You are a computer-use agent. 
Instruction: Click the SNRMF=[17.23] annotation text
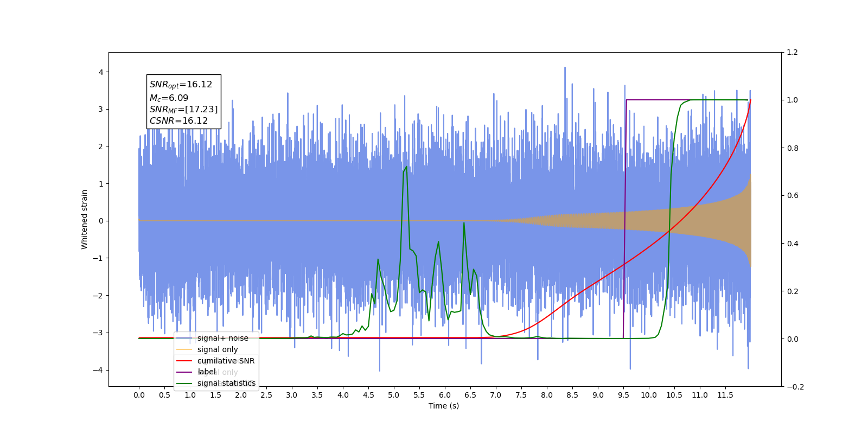pyautogui.click(x=183, y=110)
